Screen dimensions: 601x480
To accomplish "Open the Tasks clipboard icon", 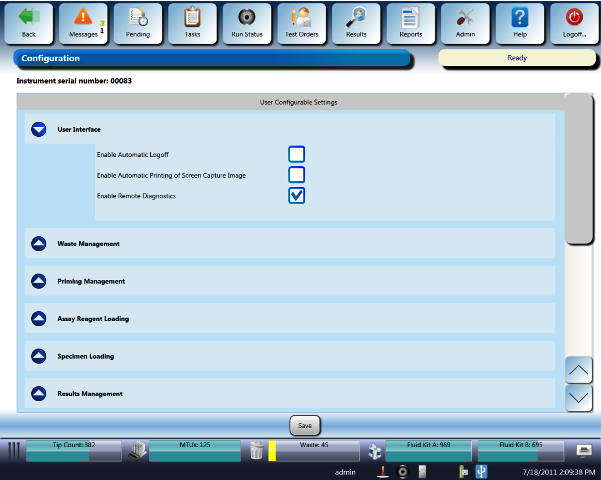I will click(x=192, y=22).
